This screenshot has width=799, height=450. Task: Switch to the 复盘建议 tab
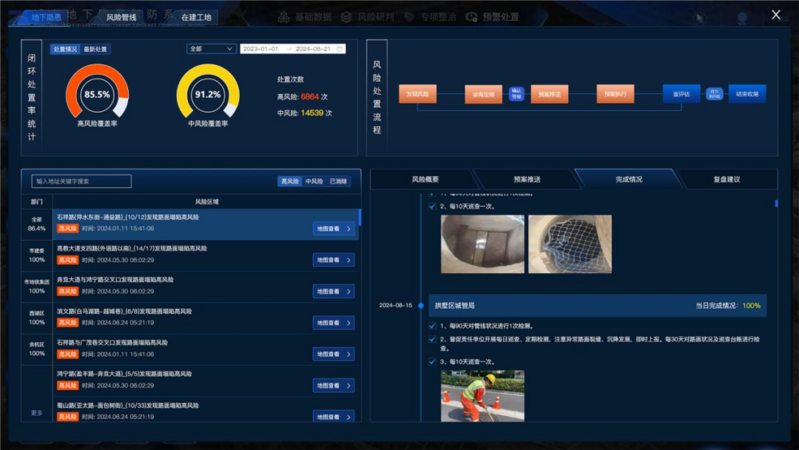[726, 179]
